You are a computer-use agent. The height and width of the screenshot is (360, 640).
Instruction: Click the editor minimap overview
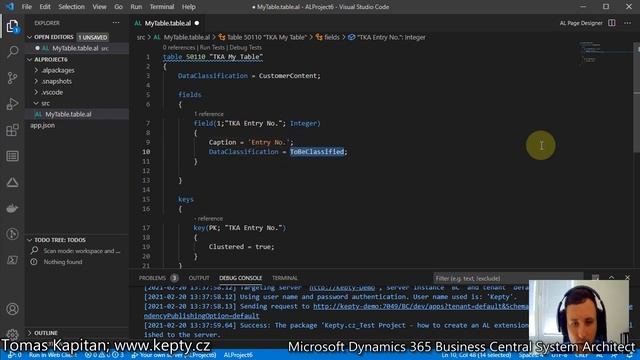(607, 53)
